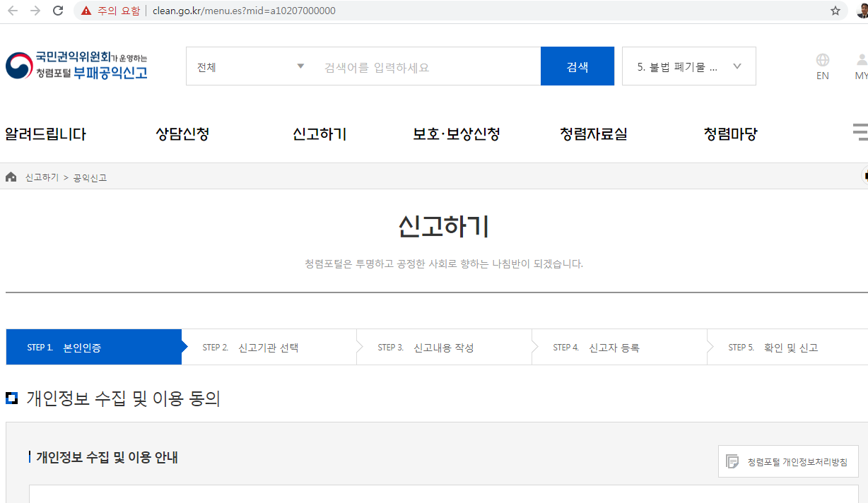Click the blue 검색 button
This screenshot has width=868, height=503.
pyautogui.click(x=577, y=66)
